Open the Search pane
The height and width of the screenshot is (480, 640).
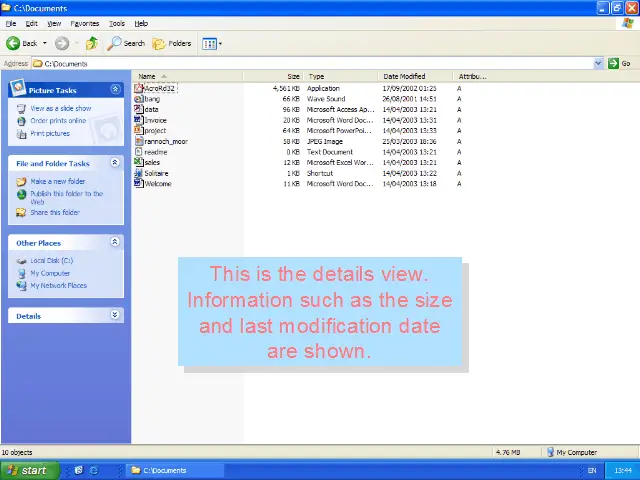(127, 43)
